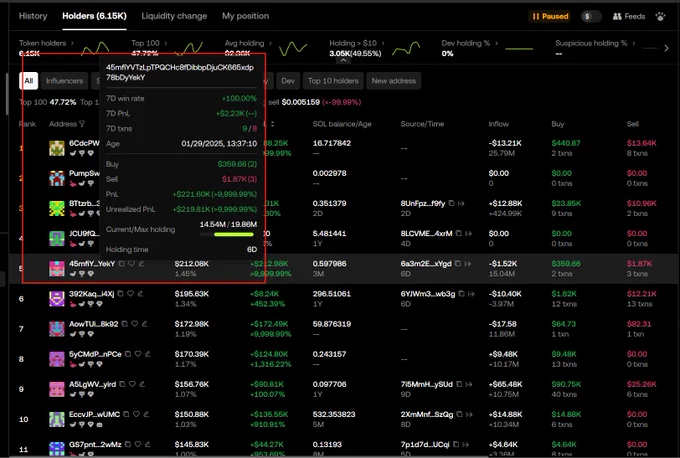Click heart icon next to 5yCMdP...nPCe
Viewport: 680px width, 458px height.
pyautogui.click(x=138, y=354)
